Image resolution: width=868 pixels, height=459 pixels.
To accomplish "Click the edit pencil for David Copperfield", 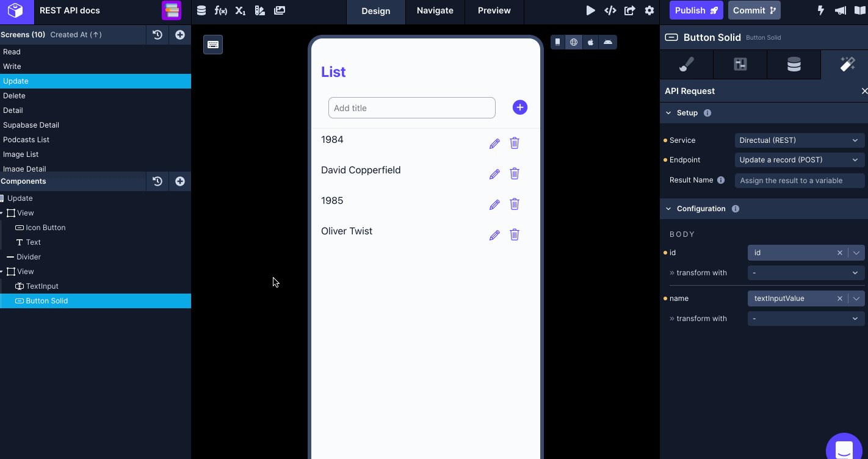I will click(494, 174).
